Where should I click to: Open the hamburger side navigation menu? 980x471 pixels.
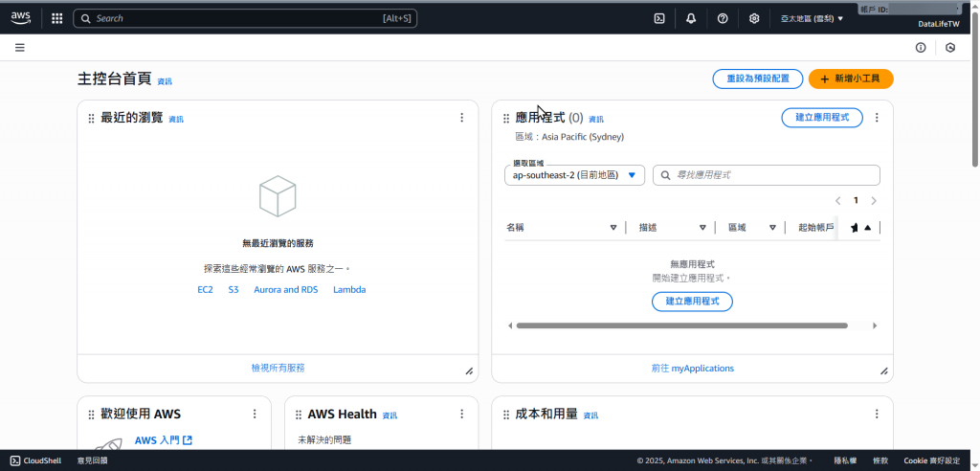(20, 48)
